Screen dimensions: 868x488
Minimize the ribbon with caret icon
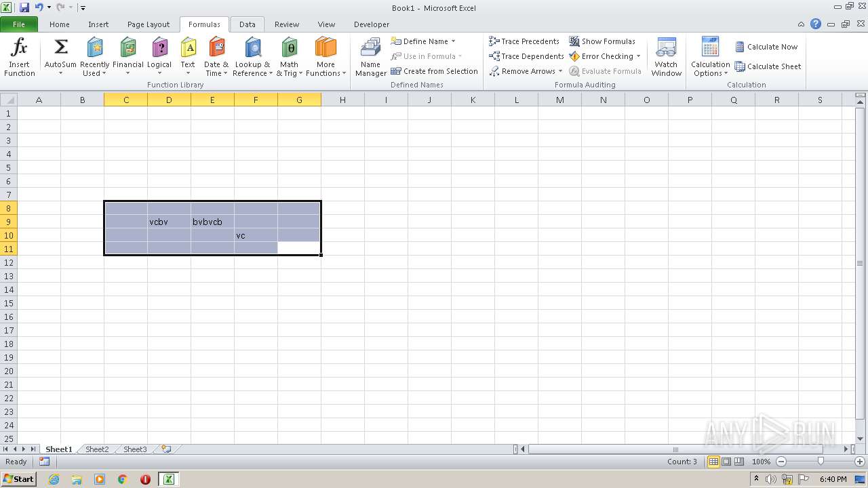[x=802, y=24]
